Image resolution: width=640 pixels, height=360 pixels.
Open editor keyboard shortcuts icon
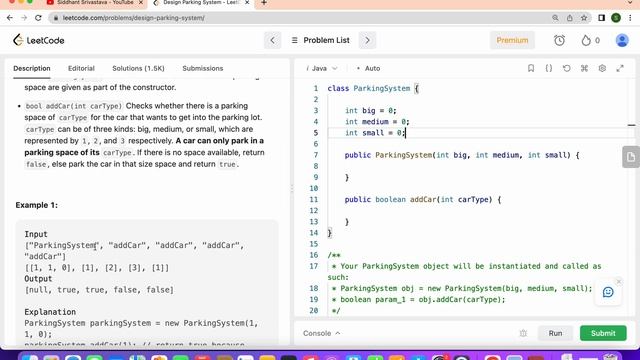pos(584,68)
